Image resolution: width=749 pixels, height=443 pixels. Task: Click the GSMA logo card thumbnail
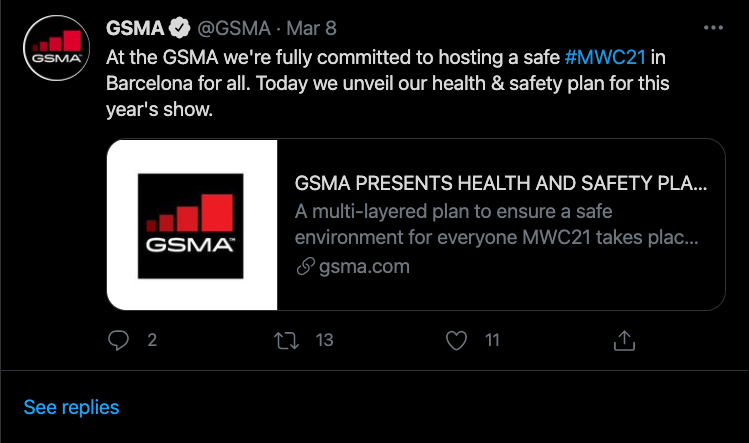(191, 224)
